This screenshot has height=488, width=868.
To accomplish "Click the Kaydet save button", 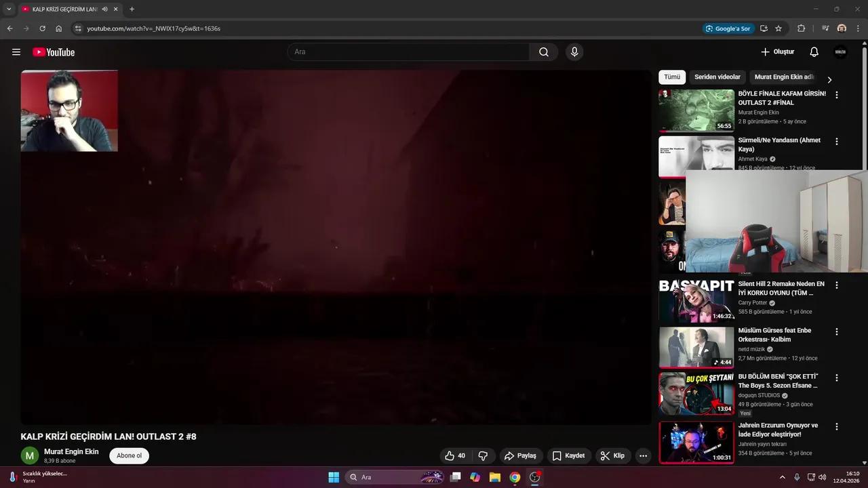I will click(x=568, y=455).
